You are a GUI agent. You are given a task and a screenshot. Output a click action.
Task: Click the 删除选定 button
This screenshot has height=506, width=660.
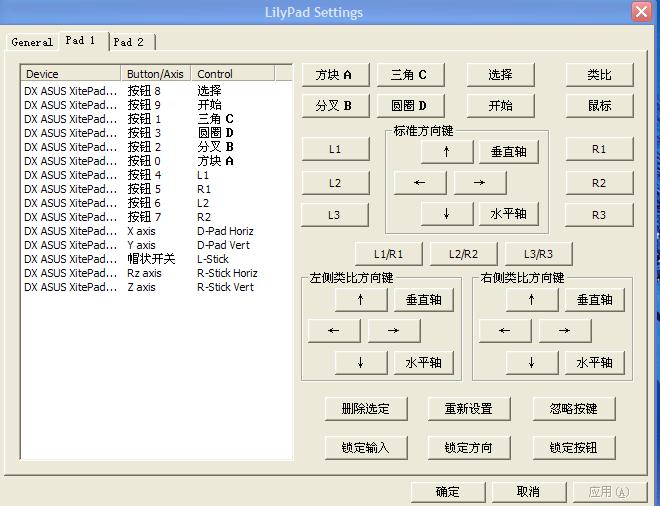click(365, 409)
